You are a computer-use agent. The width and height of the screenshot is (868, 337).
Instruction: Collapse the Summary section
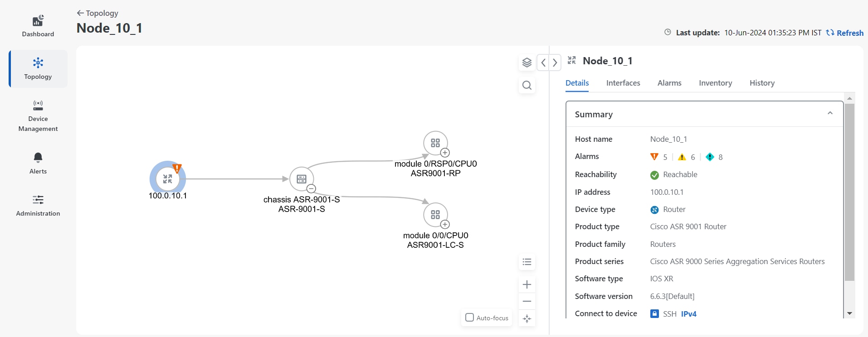click(830, 113)
